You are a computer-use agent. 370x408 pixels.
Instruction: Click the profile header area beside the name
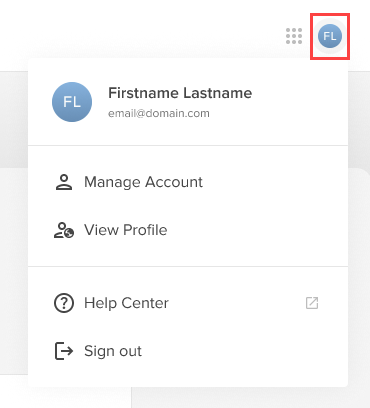click(x=188, y=102)
